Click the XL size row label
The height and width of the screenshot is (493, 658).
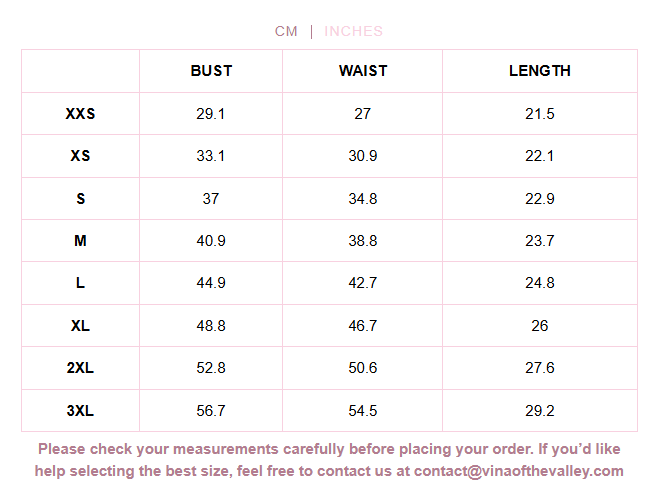(x=80, y=326)
